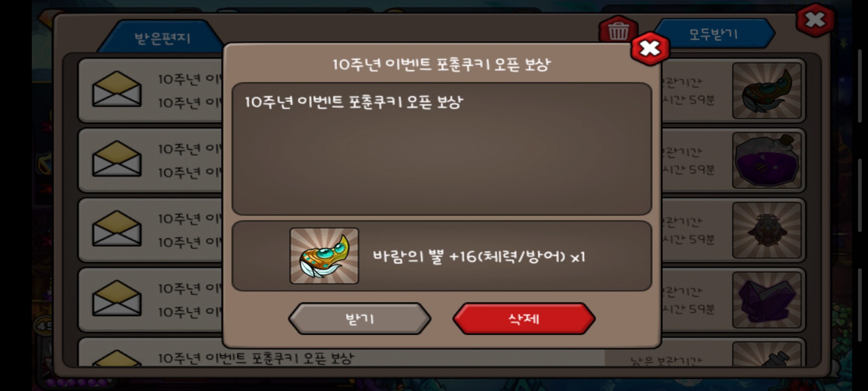Select the third mail envelope icon

pyautogui.click(x=116, y=228)
